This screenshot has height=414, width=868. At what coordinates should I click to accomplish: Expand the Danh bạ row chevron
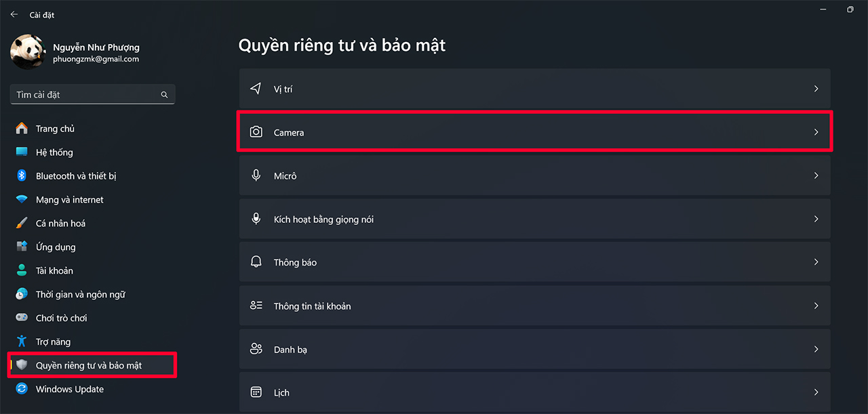click(816, 349)
